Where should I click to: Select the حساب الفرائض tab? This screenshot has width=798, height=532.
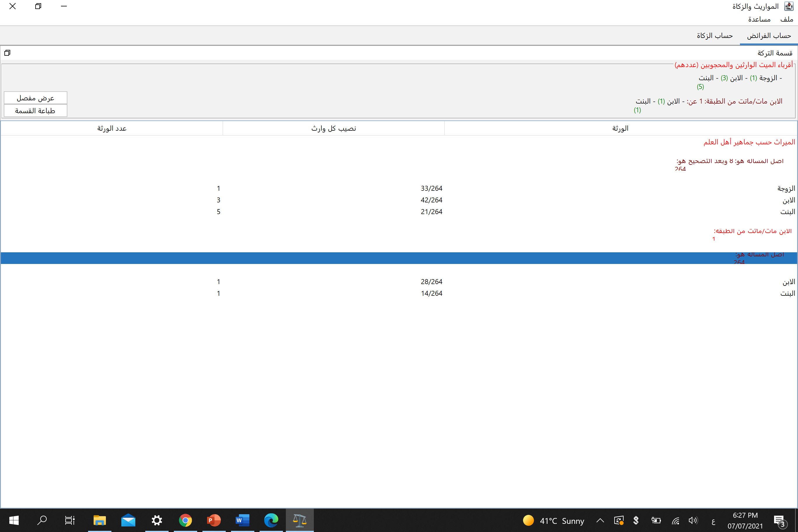pos(769,36)
